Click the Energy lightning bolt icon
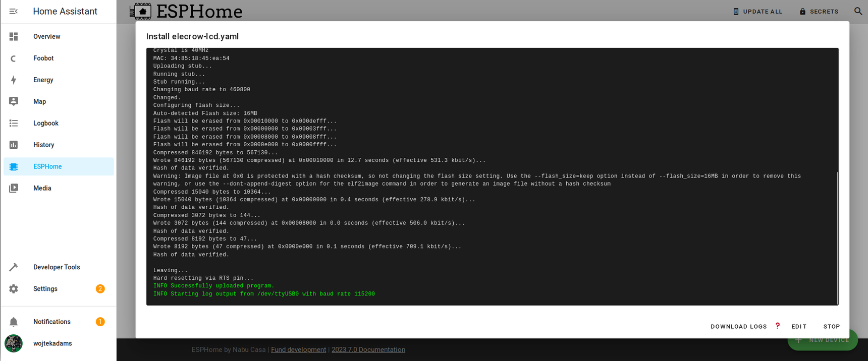 (x=14, y=80)
